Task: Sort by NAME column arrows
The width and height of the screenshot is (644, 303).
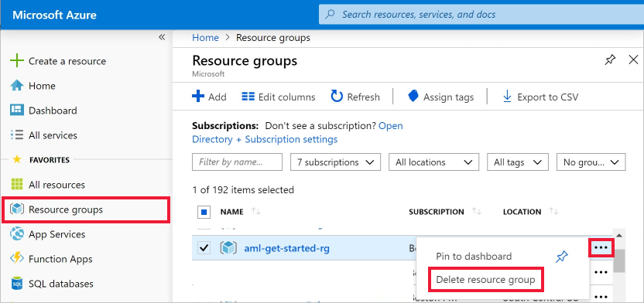Action: (256, 212)
